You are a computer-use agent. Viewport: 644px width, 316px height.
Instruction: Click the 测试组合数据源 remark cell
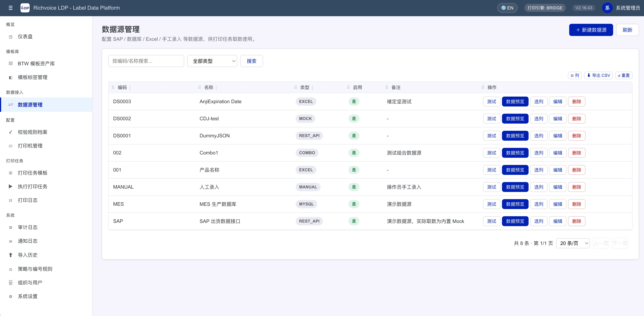tap(404, 153)
